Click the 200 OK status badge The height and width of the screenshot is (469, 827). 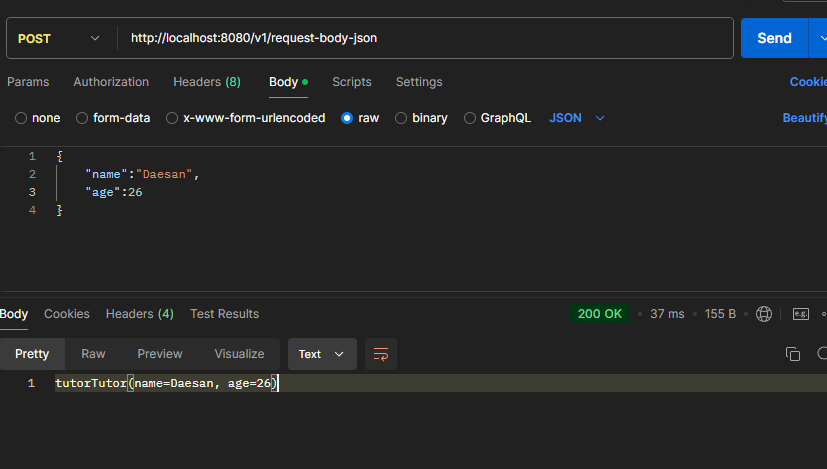click(x=600, y=314)
